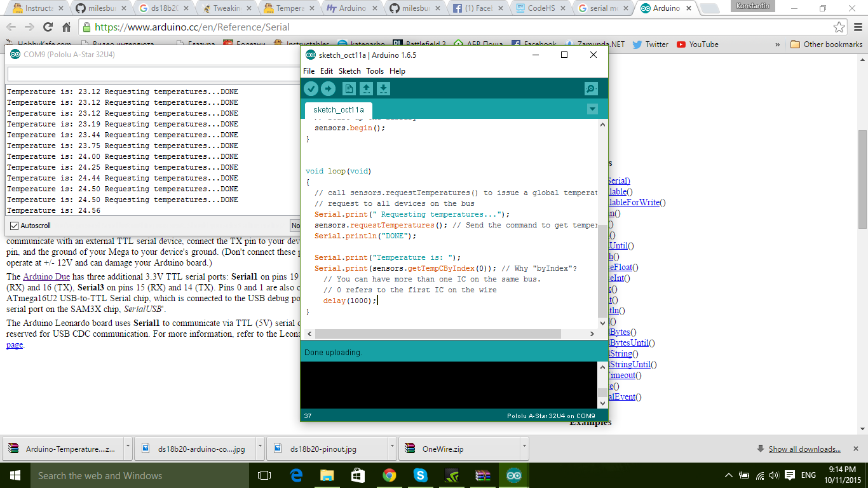Screen dimensions: 868x488
Task: Click the Open sketch up-arrow icon
Action: coord(366,89)
